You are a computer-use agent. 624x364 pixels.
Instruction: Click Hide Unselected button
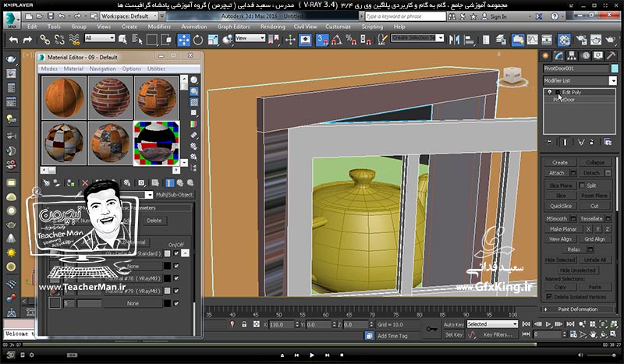click(x=578, y=270)
